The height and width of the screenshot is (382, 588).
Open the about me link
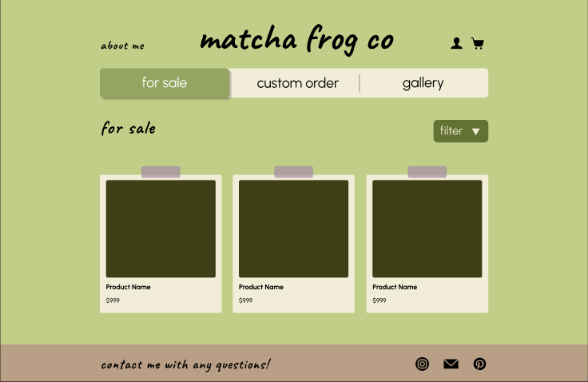pos(123,46)
